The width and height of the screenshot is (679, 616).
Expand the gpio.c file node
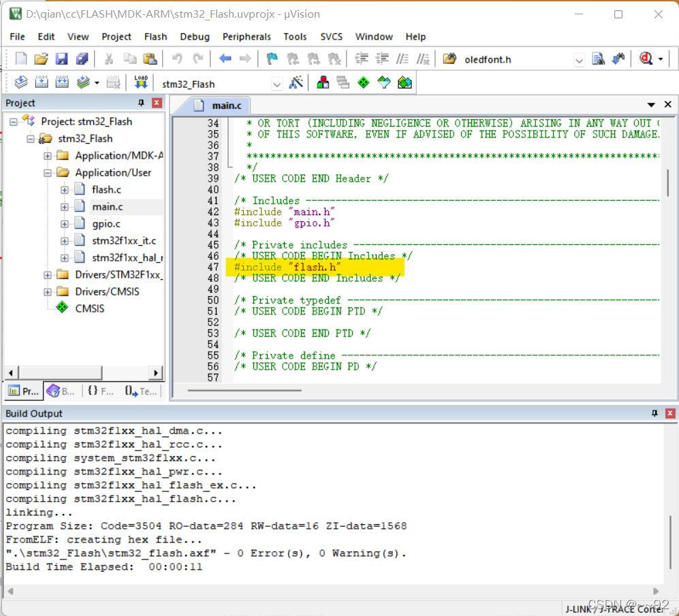pos(65,224)
